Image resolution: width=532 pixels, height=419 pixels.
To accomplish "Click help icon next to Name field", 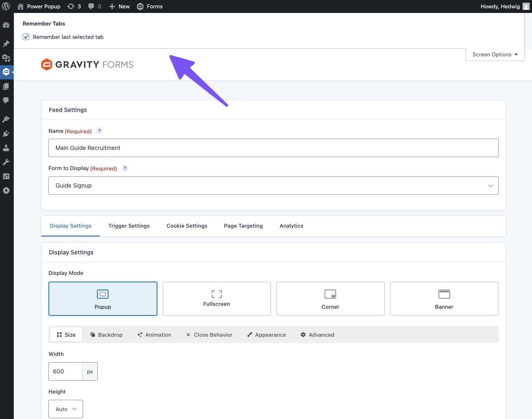I will tap(99, 131).
